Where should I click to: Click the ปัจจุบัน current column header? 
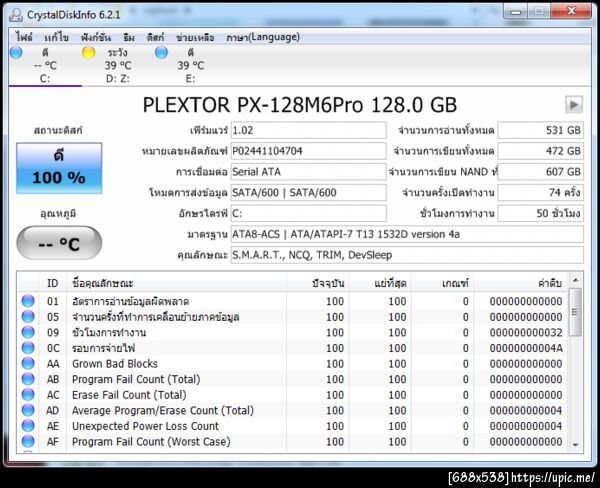point(318,283)
